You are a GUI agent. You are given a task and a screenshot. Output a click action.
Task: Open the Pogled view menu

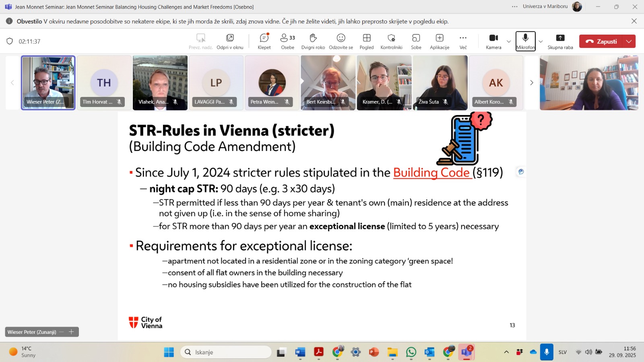point(366,41)
